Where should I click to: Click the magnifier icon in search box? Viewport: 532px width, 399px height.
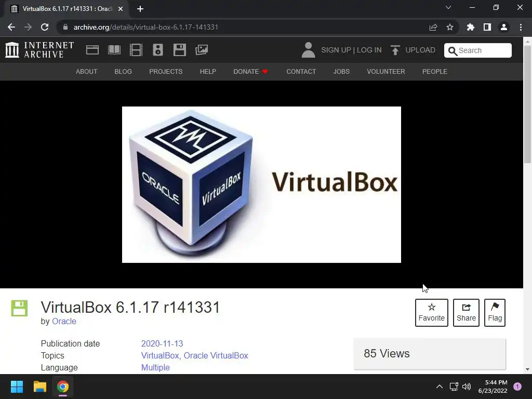tap(453, 50)
